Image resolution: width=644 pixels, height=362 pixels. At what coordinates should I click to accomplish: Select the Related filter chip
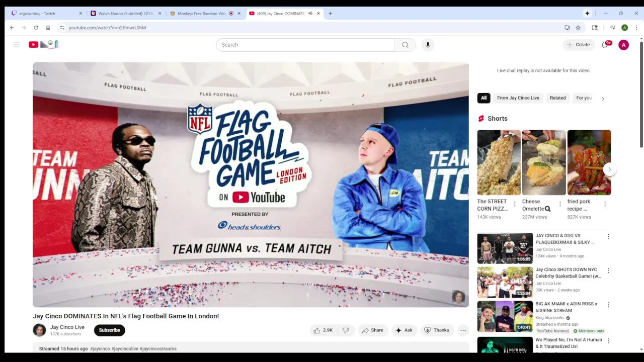557,98
